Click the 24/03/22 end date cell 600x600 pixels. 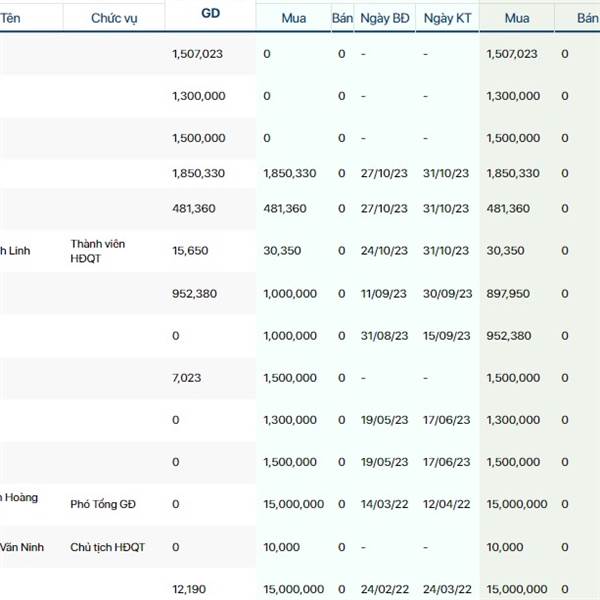click(447, 589)
